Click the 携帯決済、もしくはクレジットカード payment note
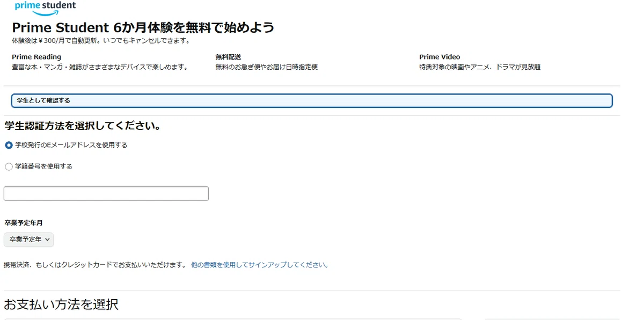Viewport: 644px width, 320px height. click(x=95, y=265)
